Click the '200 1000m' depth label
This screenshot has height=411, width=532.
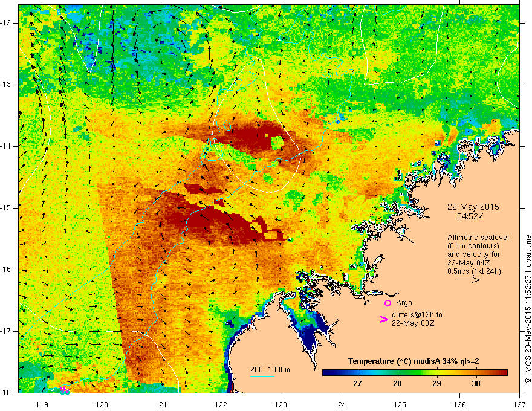(x=270, y=370)
